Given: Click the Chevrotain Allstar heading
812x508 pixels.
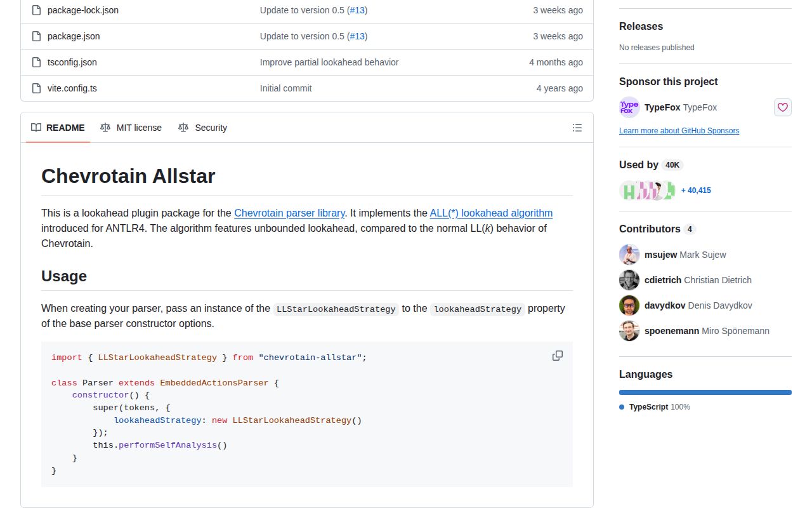Looking at the screenshot, I should (x=128, y=176).
